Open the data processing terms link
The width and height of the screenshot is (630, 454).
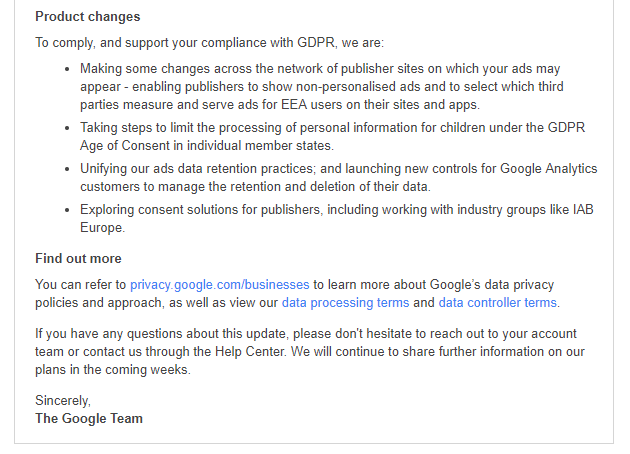pyautogui.click(x=345, y=302)
